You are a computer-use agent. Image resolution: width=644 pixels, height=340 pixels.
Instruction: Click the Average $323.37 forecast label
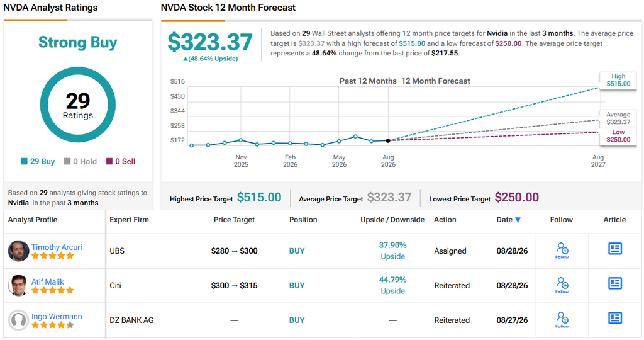click(618, 118)
